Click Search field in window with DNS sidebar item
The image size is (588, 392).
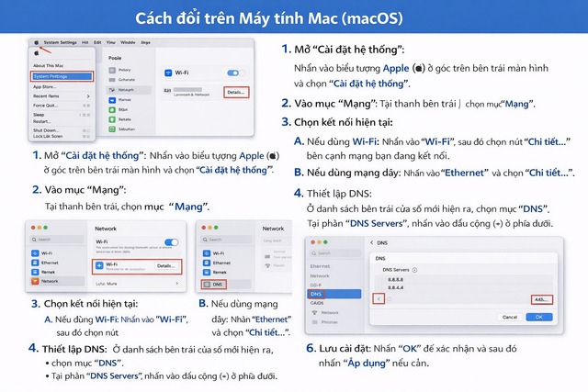point(227,240)
